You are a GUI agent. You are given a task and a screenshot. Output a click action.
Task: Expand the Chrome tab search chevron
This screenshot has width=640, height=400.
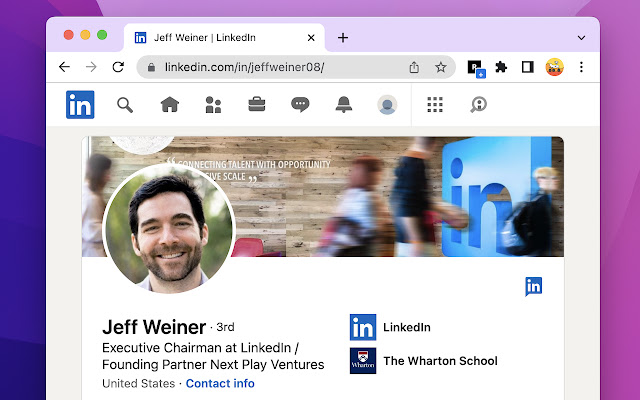(581, 37)
